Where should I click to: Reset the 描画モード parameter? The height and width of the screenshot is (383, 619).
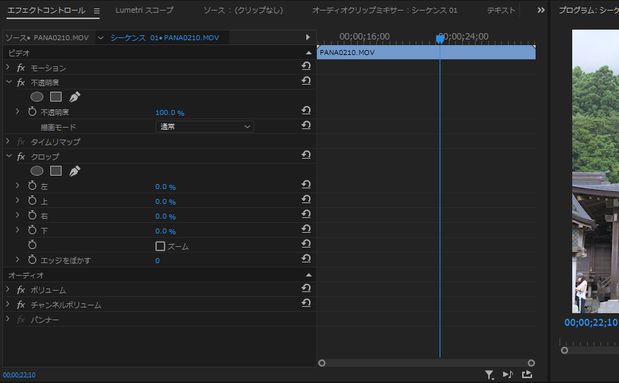click(x=306, y=126)
